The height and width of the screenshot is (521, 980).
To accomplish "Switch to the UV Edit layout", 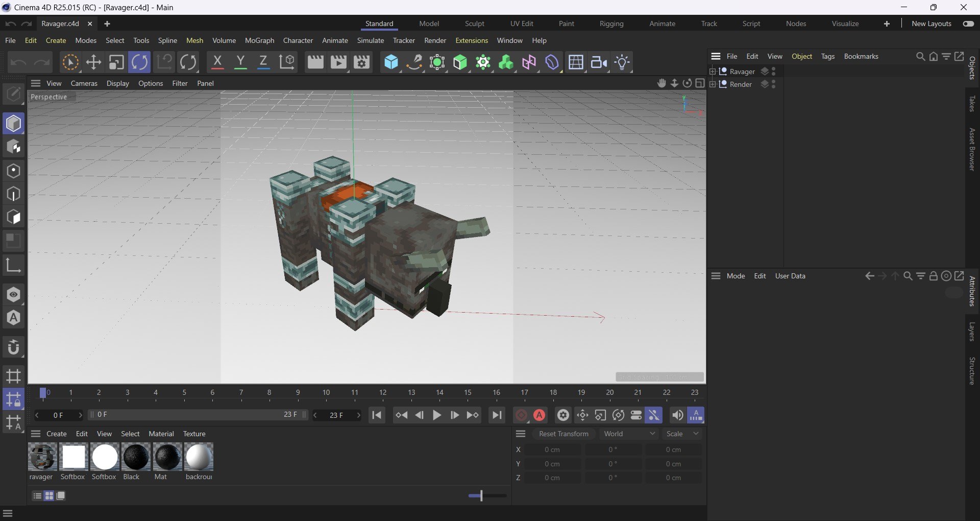I will tap(522, 23).
